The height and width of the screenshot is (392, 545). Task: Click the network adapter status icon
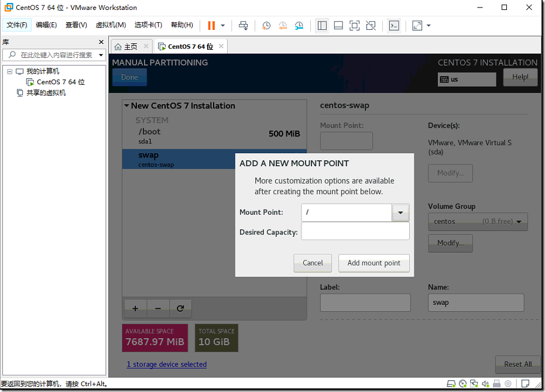pos(474,384)
